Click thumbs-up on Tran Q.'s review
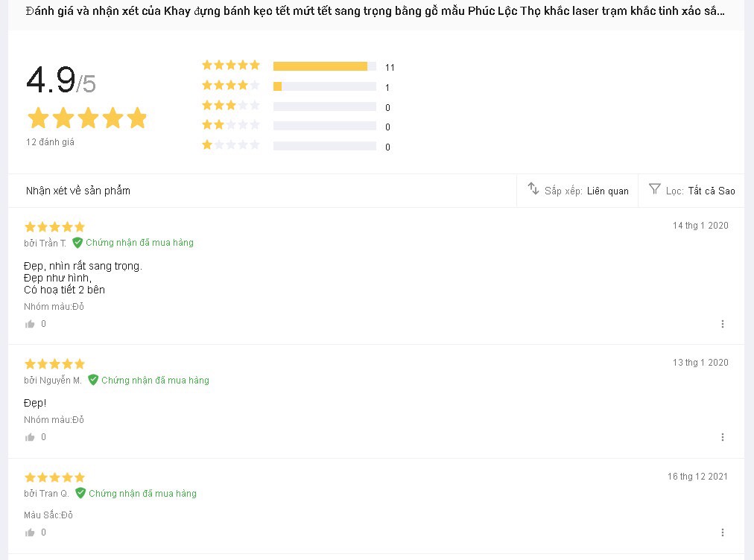Image resolution: width=754 pixels, height=560 pixels. pos(31,532)
